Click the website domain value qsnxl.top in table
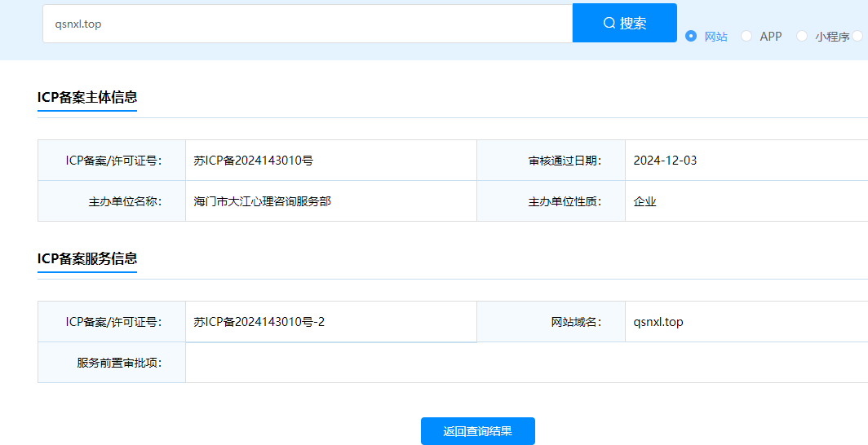 pos(658,322)
